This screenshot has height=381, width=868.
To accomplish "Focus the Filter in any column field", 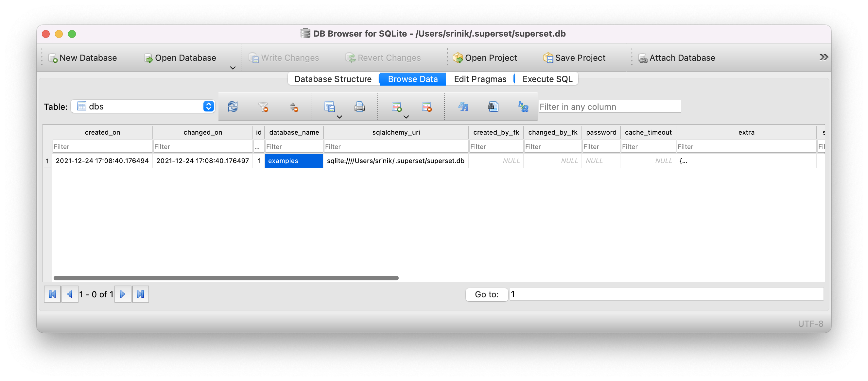I will [609, 107].
